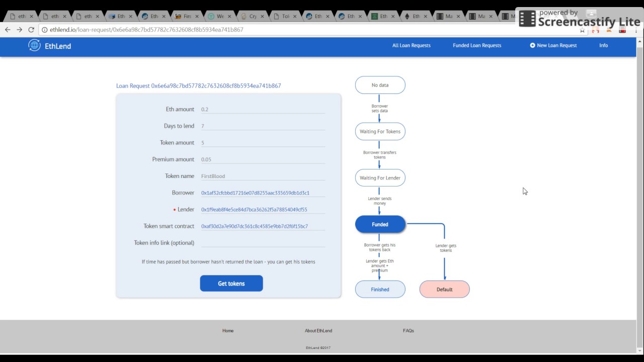Click the Token info link (optional) field
644x362 pixels.
pyautogui.click(x=263, y=243)
